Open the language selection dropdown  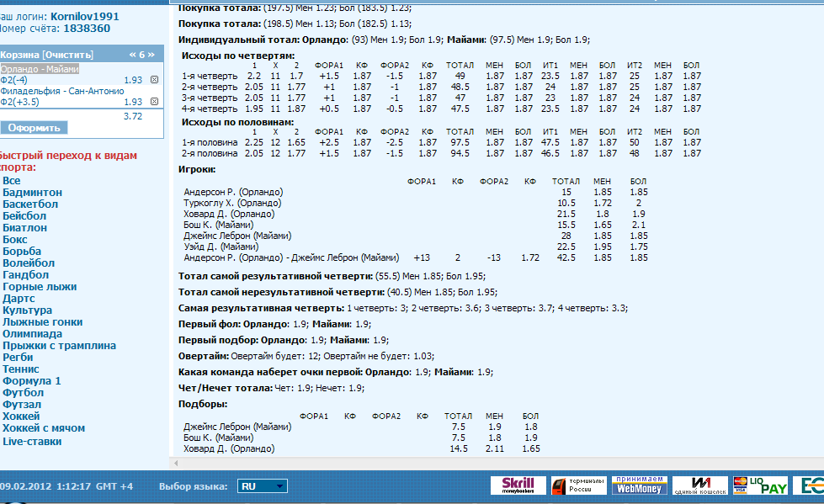[x=263, y=486]
